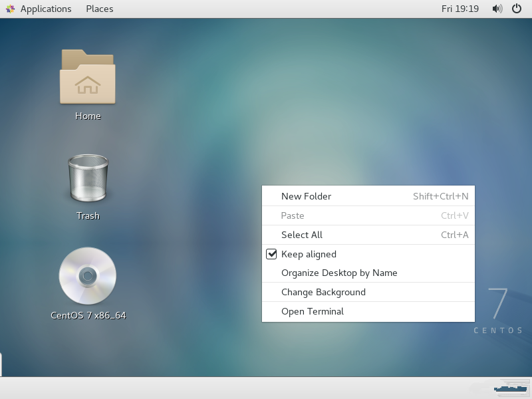532x399 pixels.
Task: Open the Fri 19:19 clock calendar
Action: pos(460,9)
